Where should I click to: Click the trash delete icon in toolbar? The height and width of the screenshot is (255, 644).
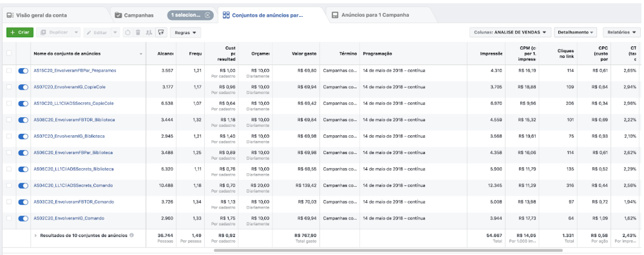coord(138,32)
